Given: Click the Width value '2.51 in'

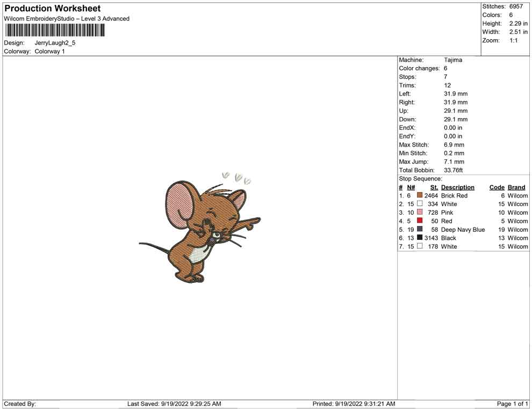Looking at the screenshot, I should (519, 32).
